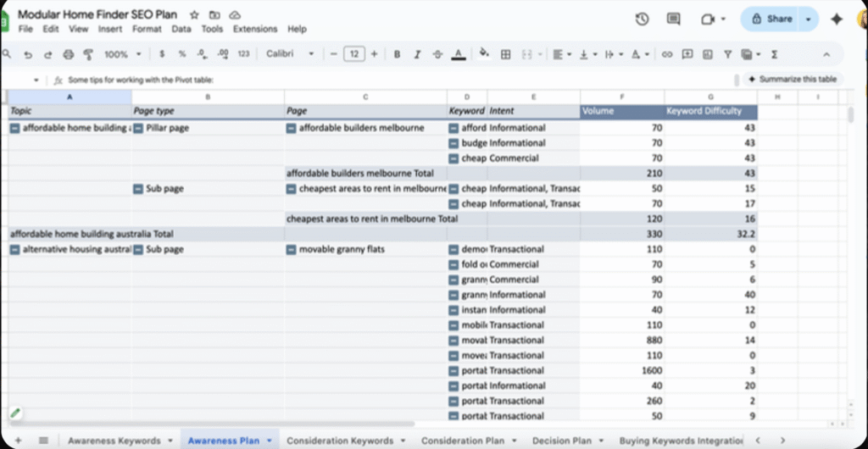The width and height of the screenshot is (868, 449).
Task: Collapse the affordable home building australia group
Action: pos(14,128)
